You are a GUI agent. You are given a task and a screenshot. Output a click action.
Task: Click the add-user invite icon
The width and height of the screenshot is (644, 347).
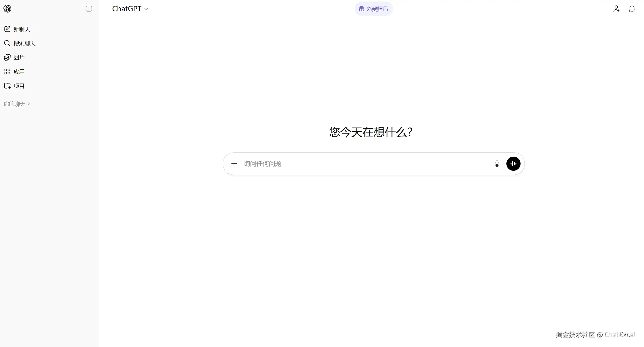pos(616,9)
